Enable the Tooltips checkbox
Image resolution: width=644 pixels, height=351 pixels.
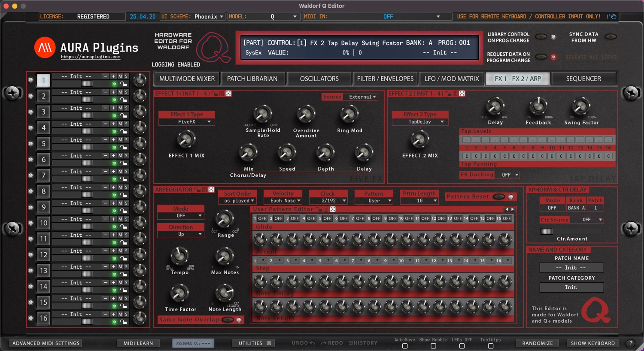pyautogui.click(x=491, y=346)
